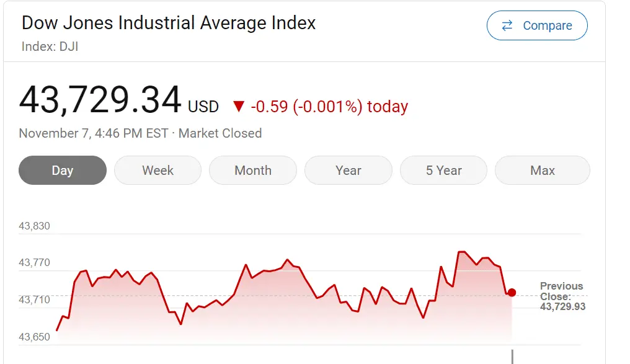Click the Index: DJI ticker label
This screenshot has width=630, height=364.
(x=50, y=47)
